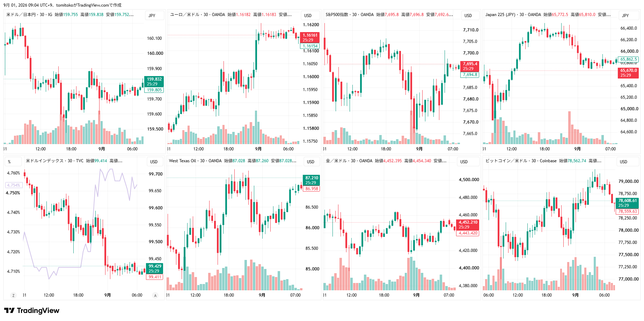Click the S&P500指数 chart title
This screenshot has width=644, height=321.
click(x=337, y=15)
